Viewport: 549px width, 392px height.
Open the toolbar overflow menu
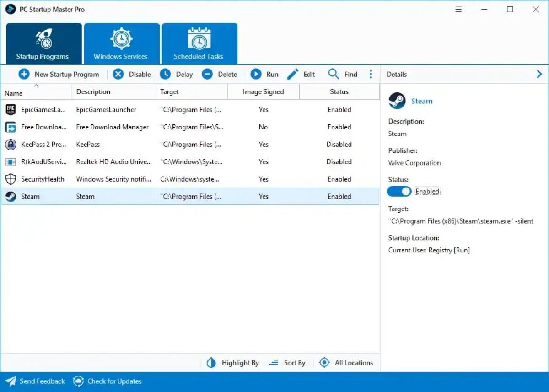click(371, 74)
